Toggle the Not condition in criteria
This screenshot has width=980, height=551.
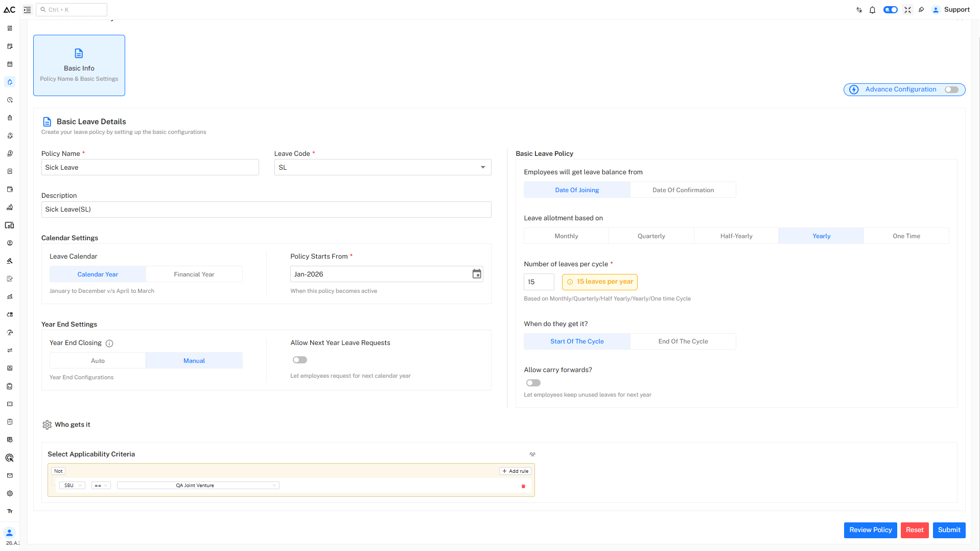[x=58, y=471]
